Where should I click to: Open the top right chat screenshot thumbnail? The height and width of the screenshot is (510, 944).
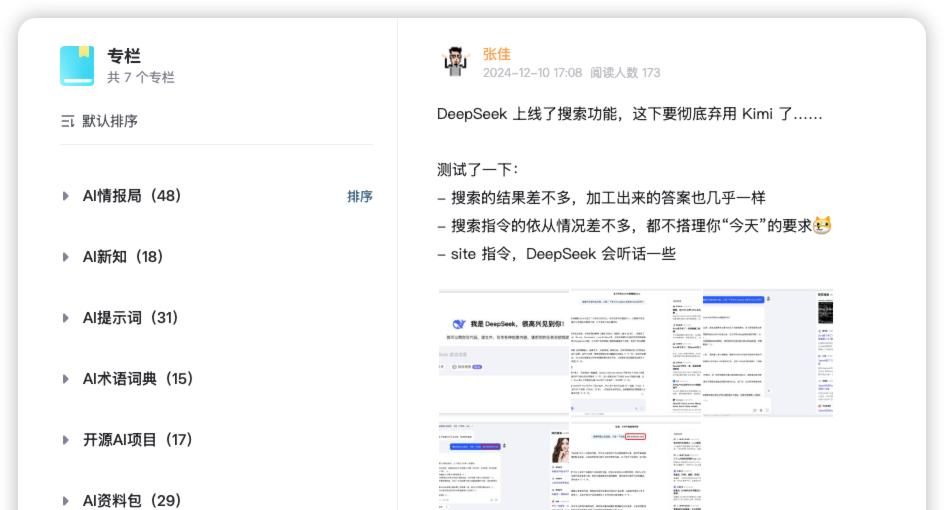click(768, 353)
